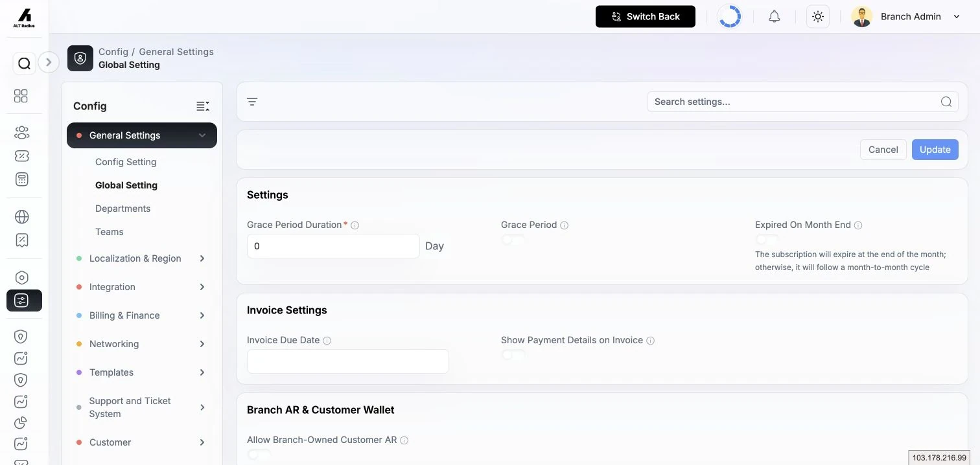Expand Localization & Region chevron
The height and width of the screenshot is (465, 980).
tap(202, 258)
